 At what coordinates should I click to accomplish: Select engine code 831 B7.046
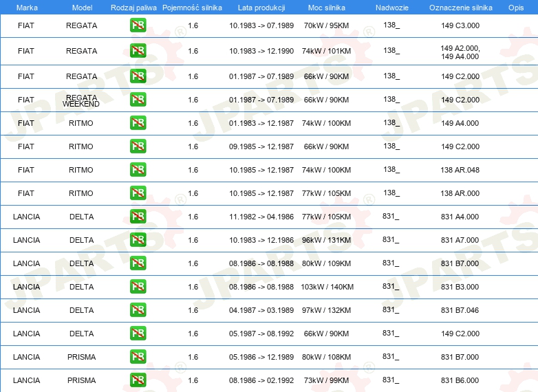tap(460, 309)
